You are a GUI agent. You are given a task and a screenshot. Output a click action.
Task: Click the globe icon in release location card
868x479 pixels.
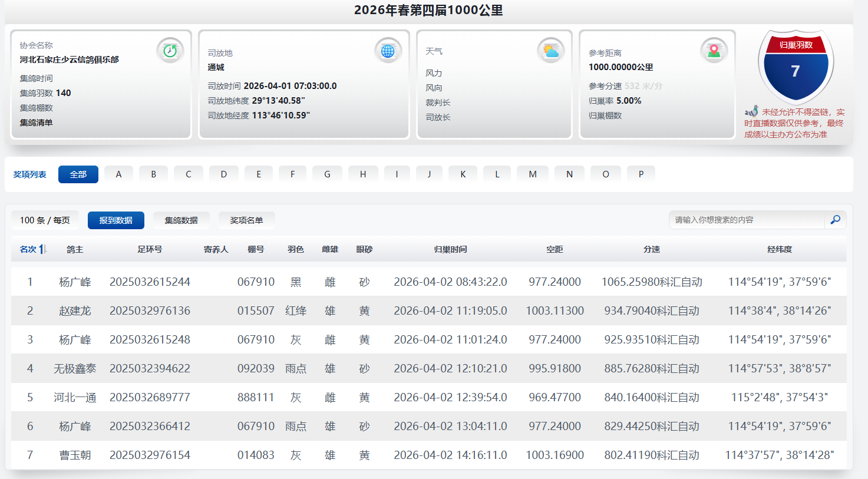pyautogui.click(x=388, y=51)
